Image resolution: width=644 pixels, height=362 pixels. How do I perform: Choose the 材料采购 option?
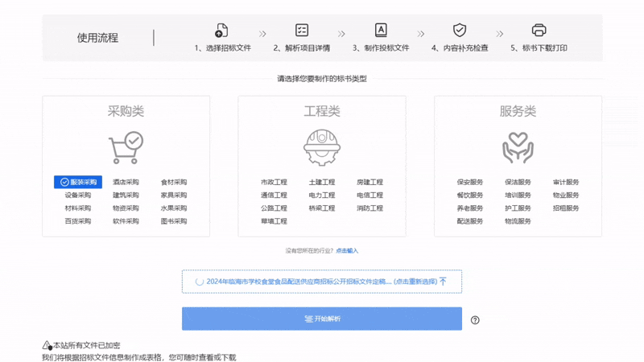click(x=77, y=208)
